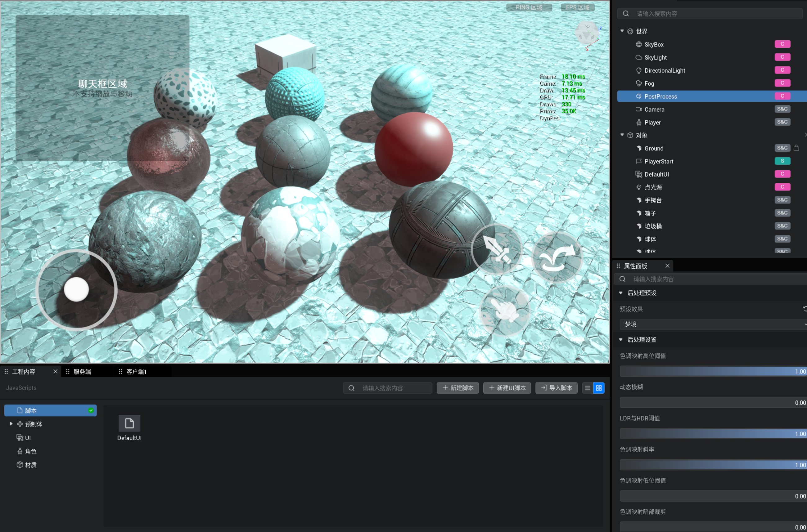Select the 脚本 folder in project tree
Image resolution: width=807 pixels, height=532 pixels.
point(51,410)
